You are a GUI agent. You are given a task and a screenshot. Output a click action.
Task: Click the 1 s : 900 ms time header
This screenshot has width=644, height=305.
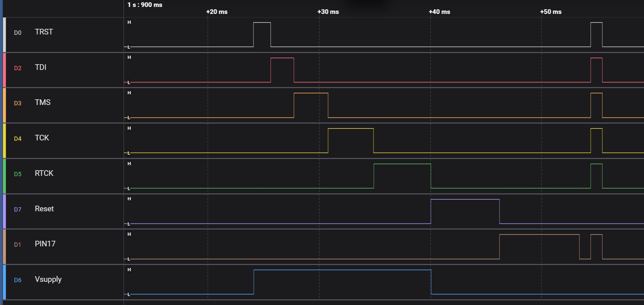(x=145, y=5)
